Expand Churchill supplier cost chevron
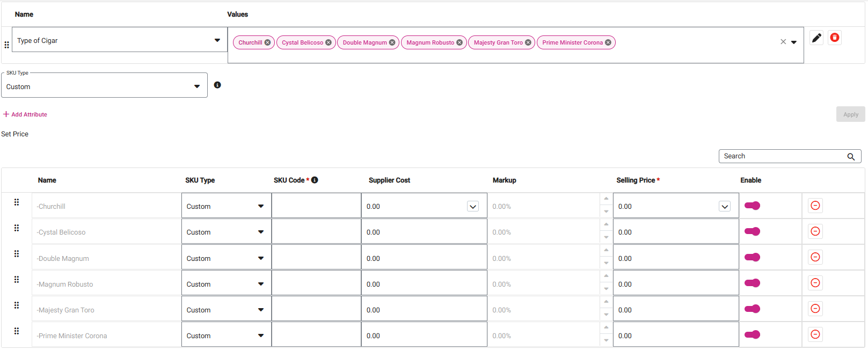The height and width of the screenshot is (350, 868). coord(472,207)
